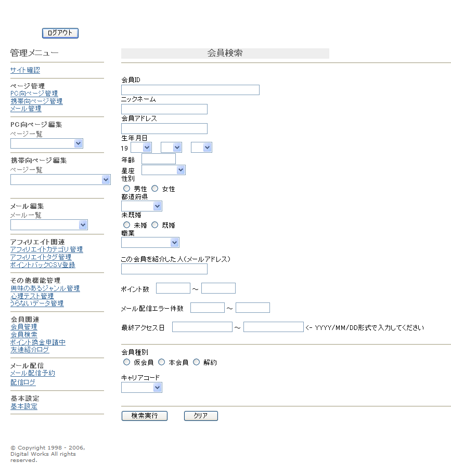This screenshot has height=476, width=451.
Task: Open the 都道府県 dropdown
Action: pyautogui.click(x=141, y=206)
